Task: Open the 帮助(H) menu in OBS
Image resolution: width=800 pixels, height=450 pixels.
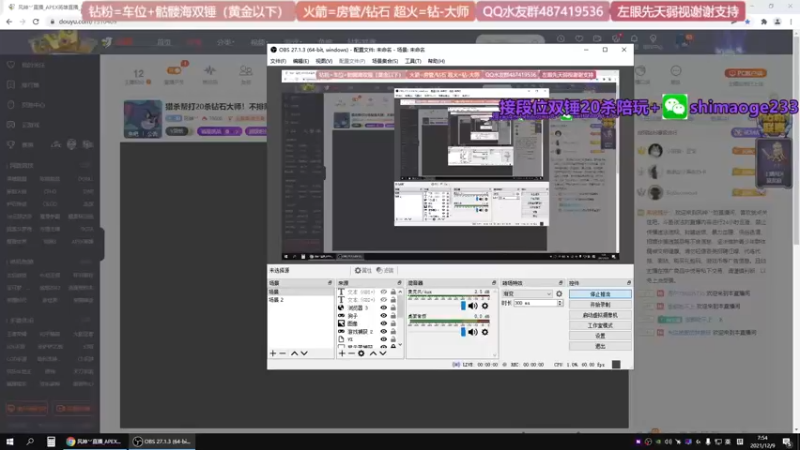Action: [x=436, y=61]
